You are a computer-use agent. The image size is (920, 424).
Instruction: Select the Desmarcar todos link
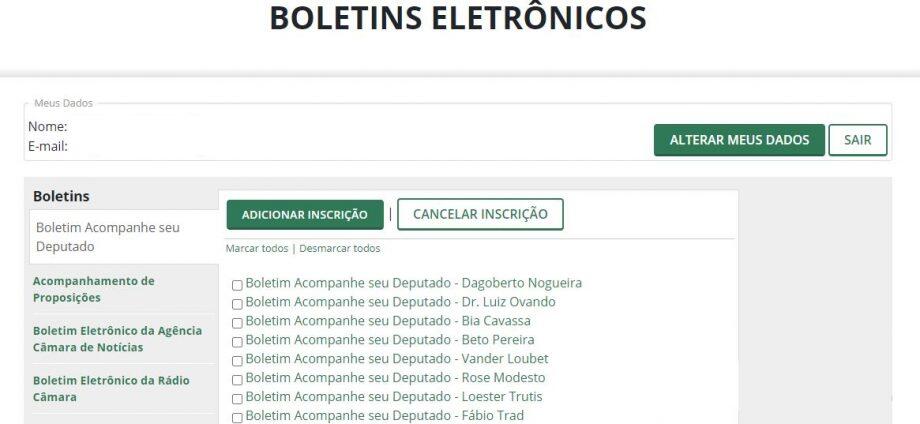click(x=340, y=249)
